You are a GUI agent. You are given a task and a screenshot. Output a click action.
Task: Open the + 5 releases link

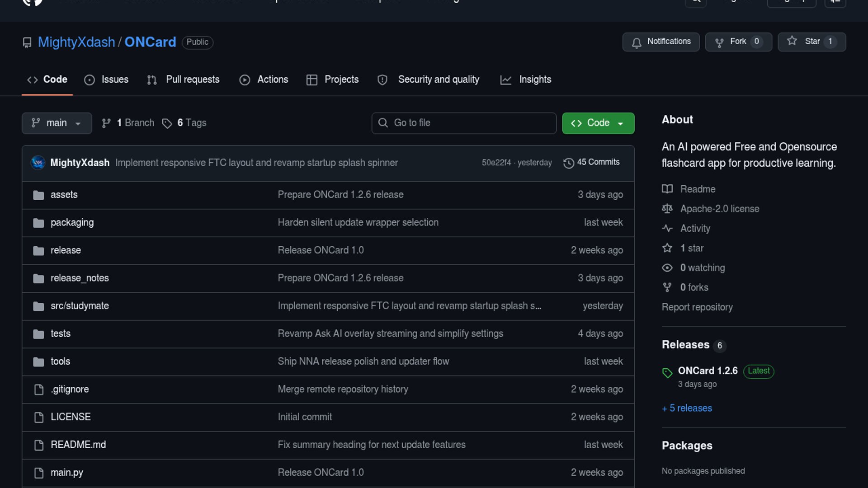[687, 408]
